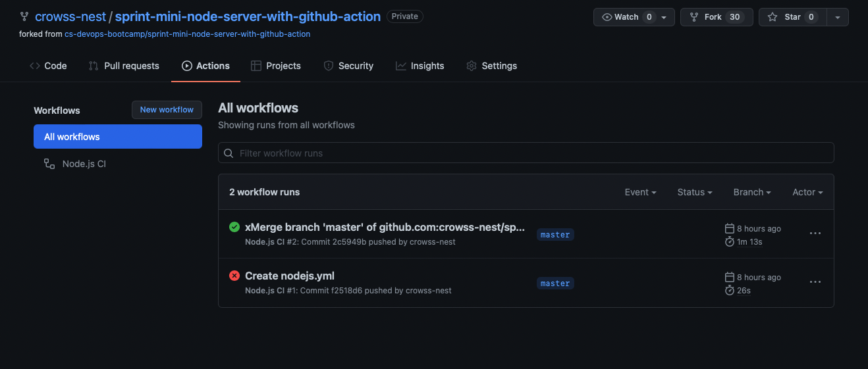868x369 pixels.
Task: Open the three-dot menu for Create nodejs.yml run
Action: 815,282
